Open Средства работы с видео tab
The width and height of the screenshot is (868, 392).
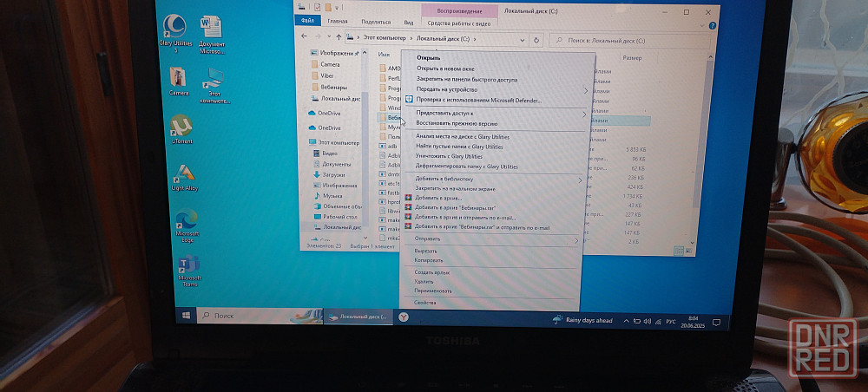coord(459,23)
